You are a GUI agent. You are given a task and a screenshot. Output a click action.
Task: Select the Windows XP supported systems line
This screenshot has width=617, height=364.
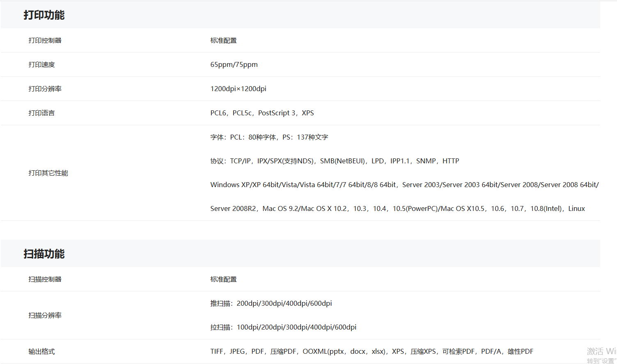click(404, 185)
